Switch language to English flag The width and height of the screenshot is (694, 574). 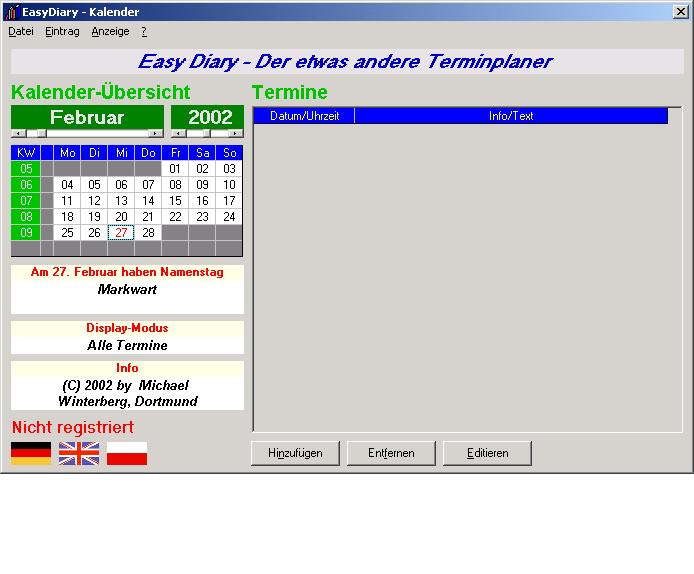pos(79,453)
